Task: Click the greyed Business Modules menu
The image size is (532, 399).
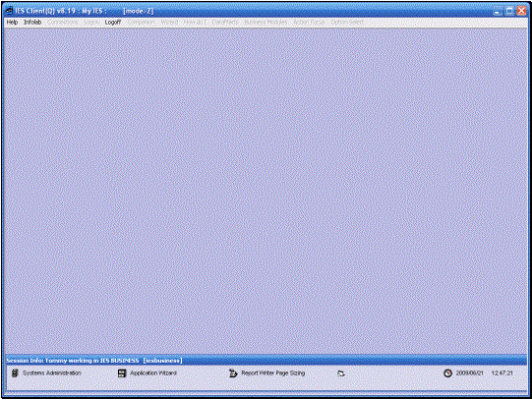Action: (266, 22)
